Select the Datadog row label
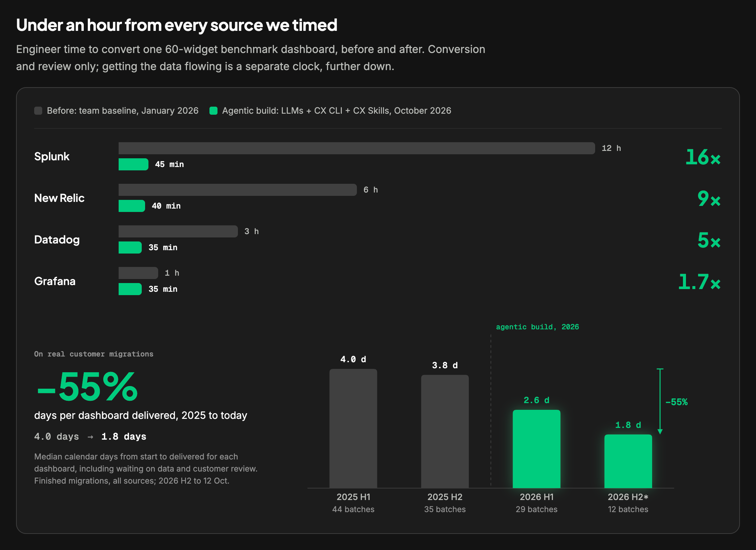 [57, 239]
